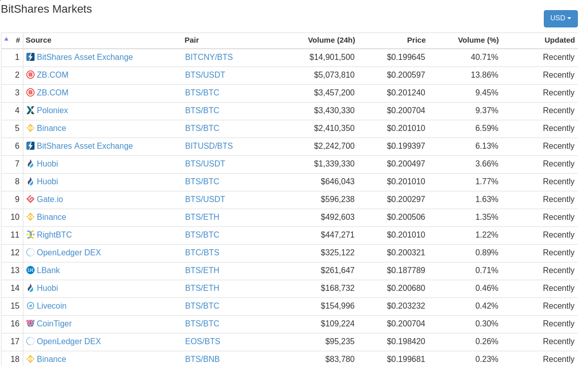Image resolution: width=588 pixels, height=366 pixels.
Task: Open Binance link in row 5
Action: pos(51,128)
